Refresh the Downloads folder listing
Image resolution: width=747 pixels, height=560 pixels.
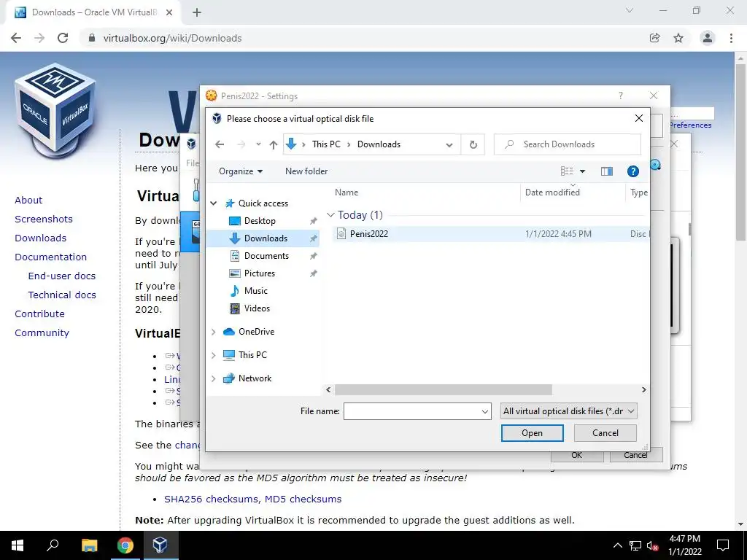(473, 145)
